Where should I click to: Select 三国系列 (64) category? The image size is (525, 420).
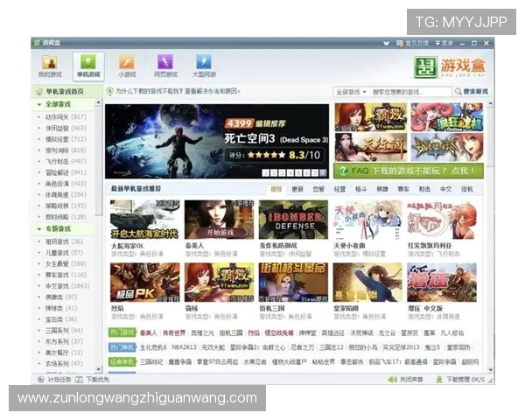[64, 331]
